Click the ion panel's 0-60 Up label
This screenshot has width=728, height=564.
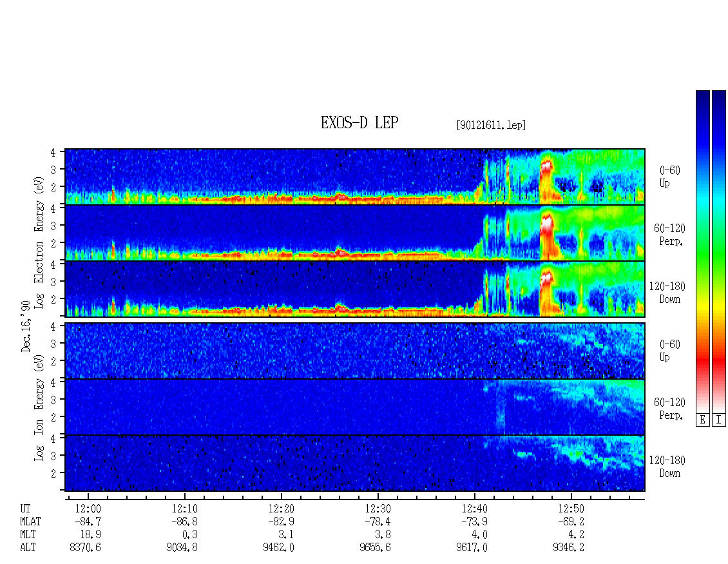point(669,351)
